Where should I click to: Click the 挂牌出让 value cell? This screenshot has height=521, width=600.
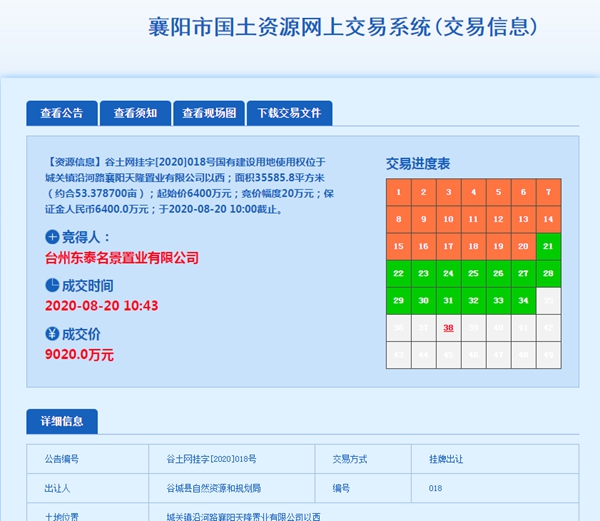coord(495,459)
